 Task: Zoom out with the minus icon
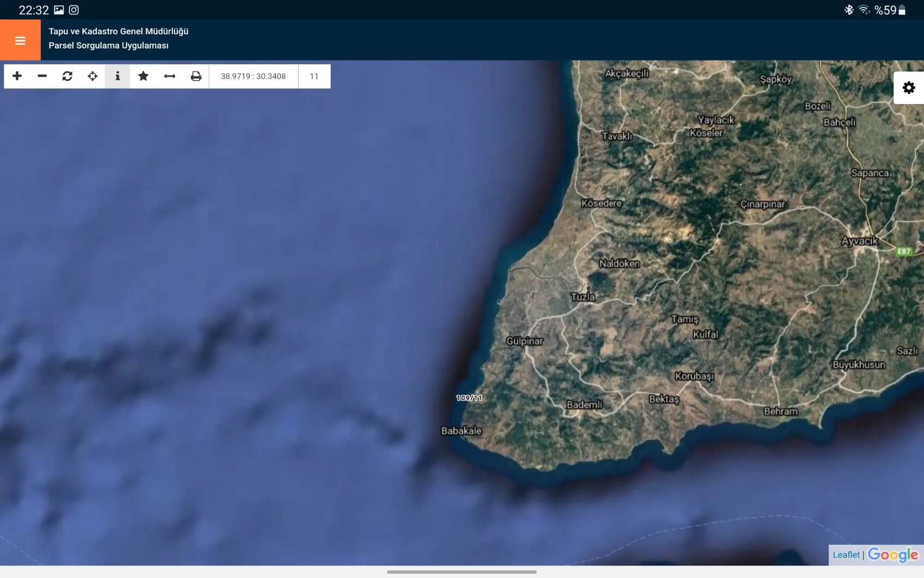click(42, 76)
